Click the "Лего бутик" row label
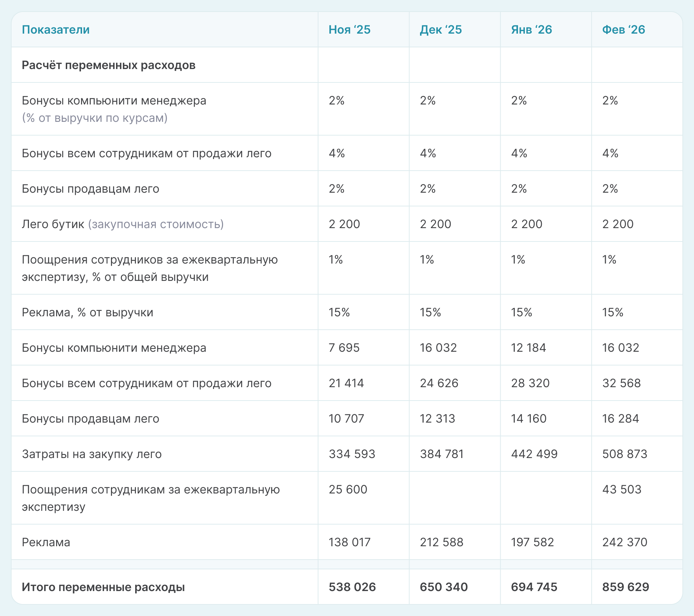694x616 pixels. 53,224
